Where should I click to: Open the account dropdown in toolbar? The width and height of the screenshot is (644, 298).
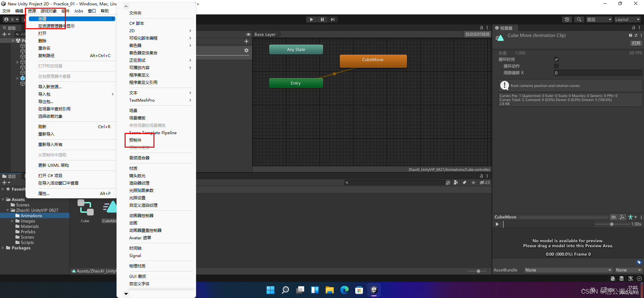(x=11, y=19)
